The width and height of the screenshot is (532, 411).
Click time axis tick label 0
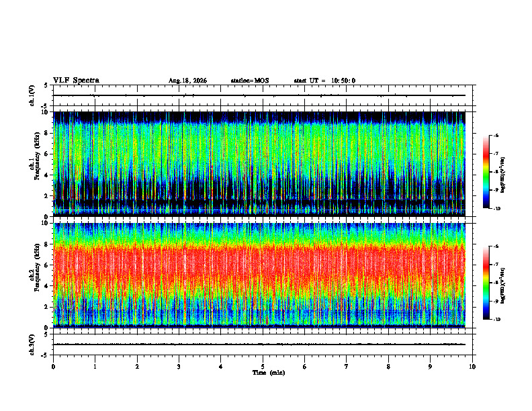(53, 367)
